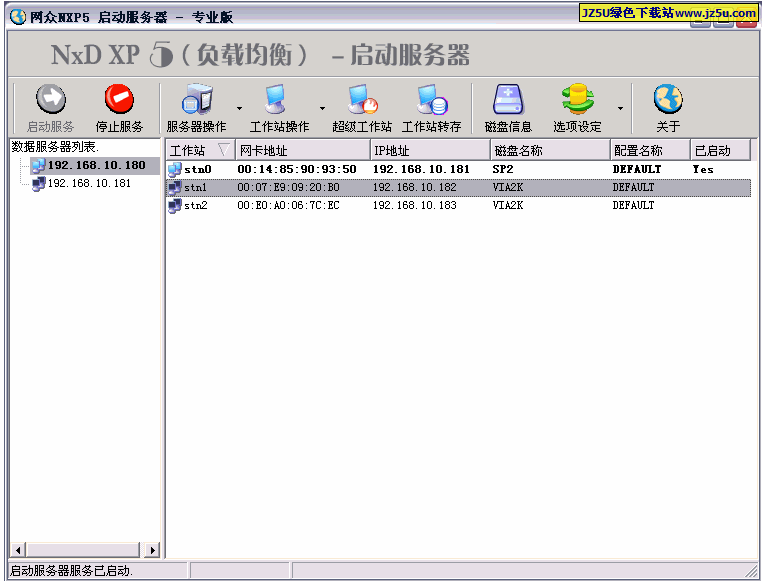Click IP address 192.168.10.183
762x581 pixels.
coord(415,205)
